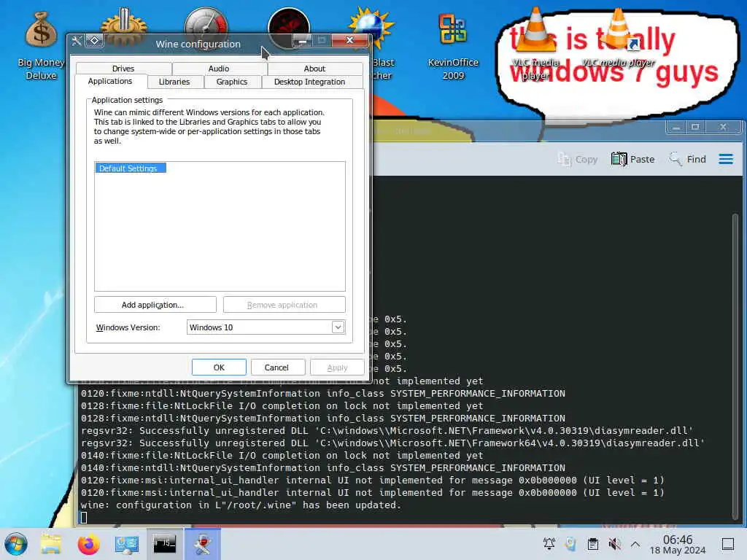Open the About tab
This screenshot has width=747, height=560.
(314, 68)
